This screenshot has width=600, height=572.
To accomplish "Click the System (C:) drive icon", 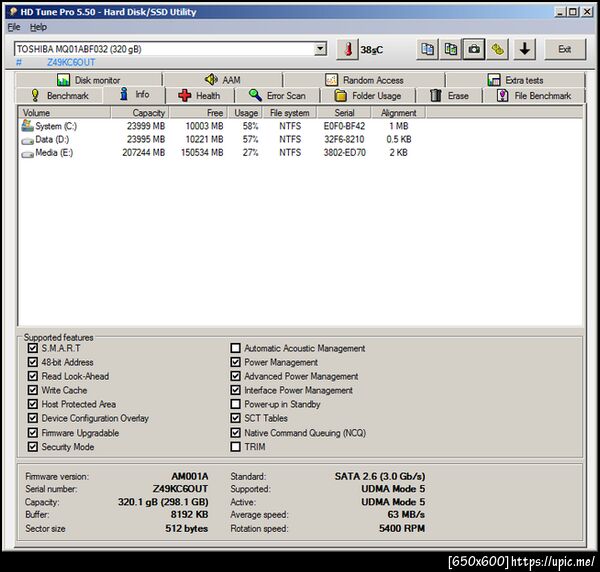I will pos(27,125).
